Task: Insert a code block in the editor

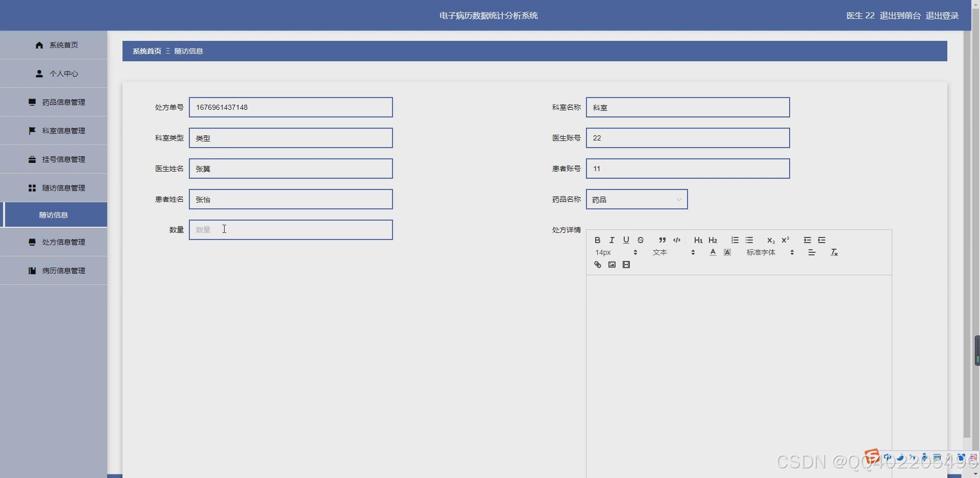Action: point(677,240)
